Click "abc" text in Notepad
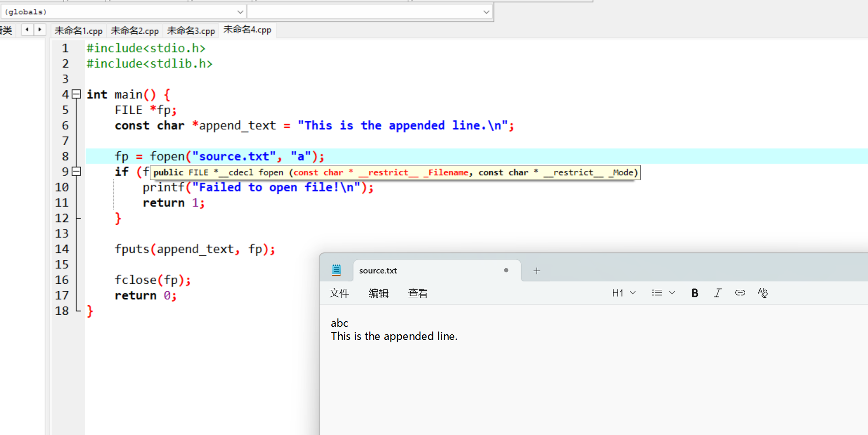This screenshot has height=435, width=868. pyautogui.click(x=339, y=323)
